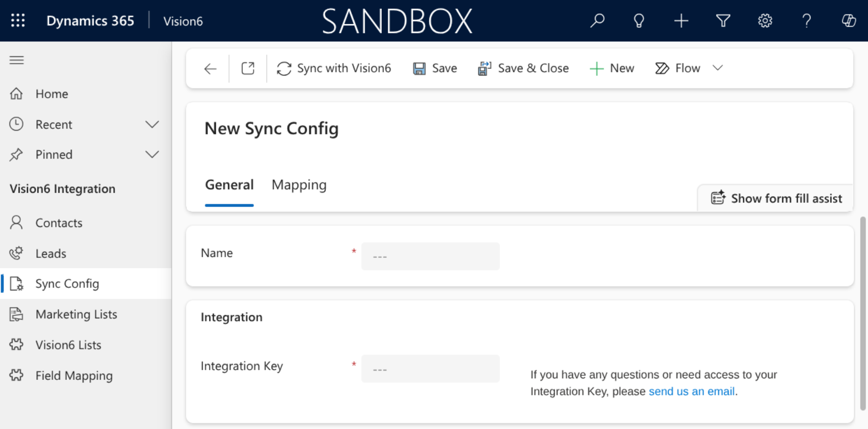
Task: Go to Home in the sidebar
Action: coord(86,94)
